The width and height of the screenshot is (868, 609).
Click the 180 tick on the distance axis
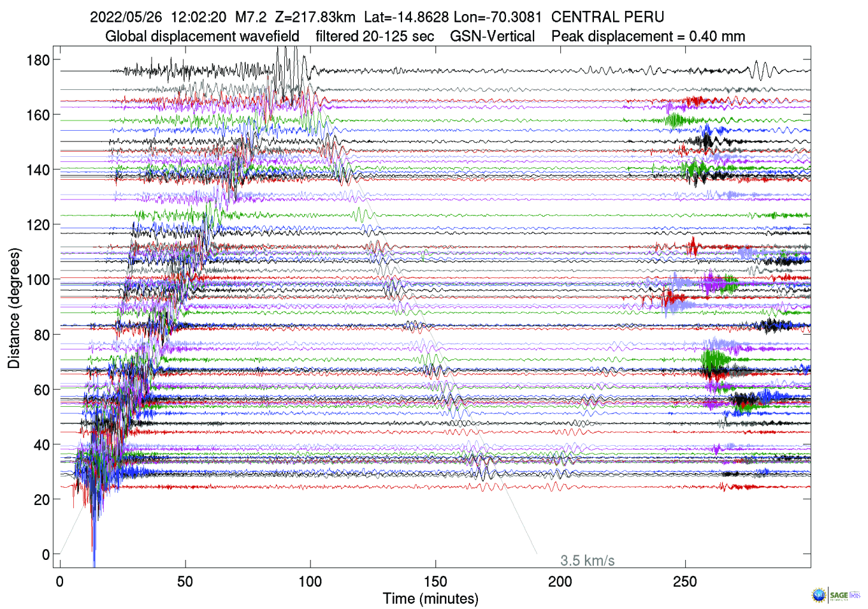point(38,60)
